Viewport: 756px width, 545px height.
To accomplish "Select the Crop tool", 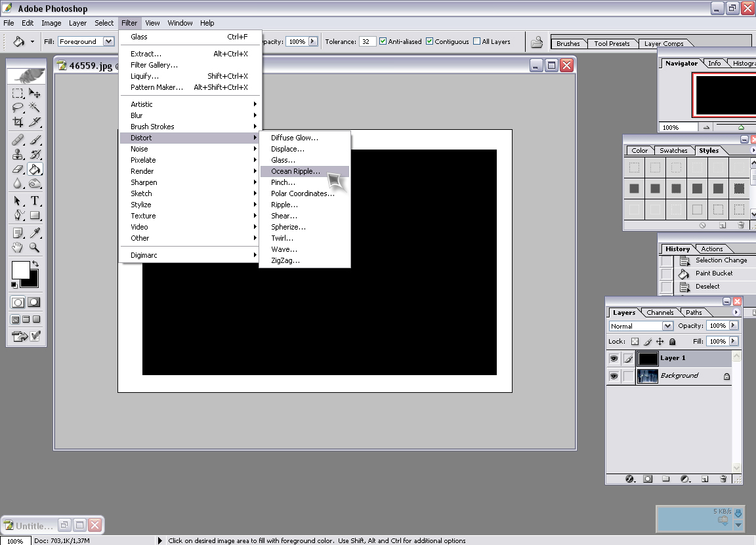I will pos(18,122).
